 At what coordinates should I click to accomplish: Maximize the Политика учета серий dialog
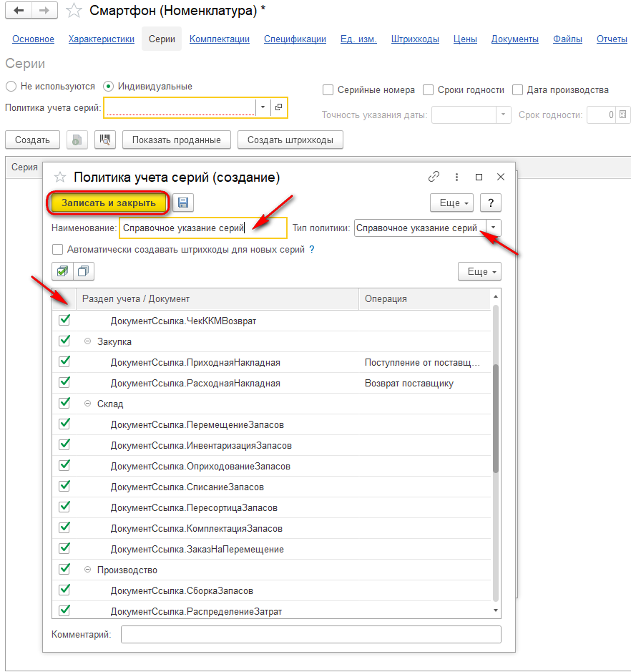coord(479,177)
